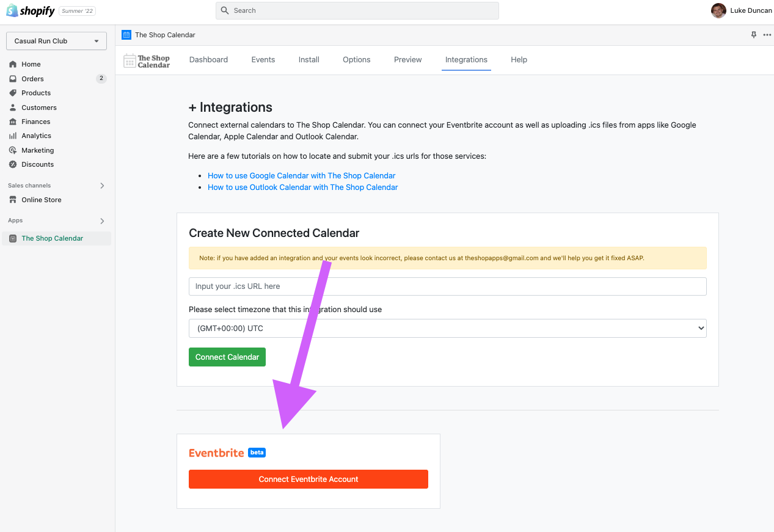Open Products in the sidebar

click(x=36, y=93)
